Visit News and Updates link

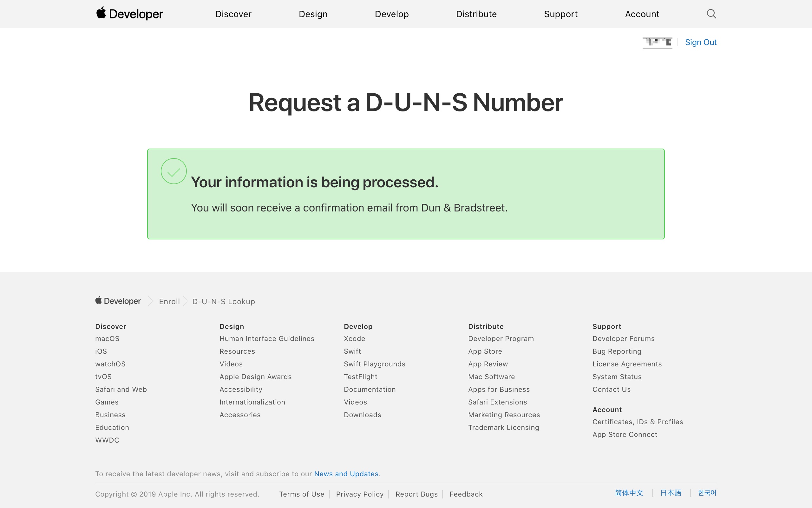346,474
